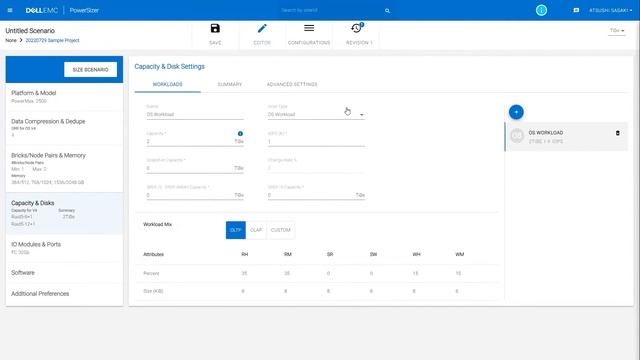Click the workload Name input field
The image size is (640, 360).
[195, 114]
